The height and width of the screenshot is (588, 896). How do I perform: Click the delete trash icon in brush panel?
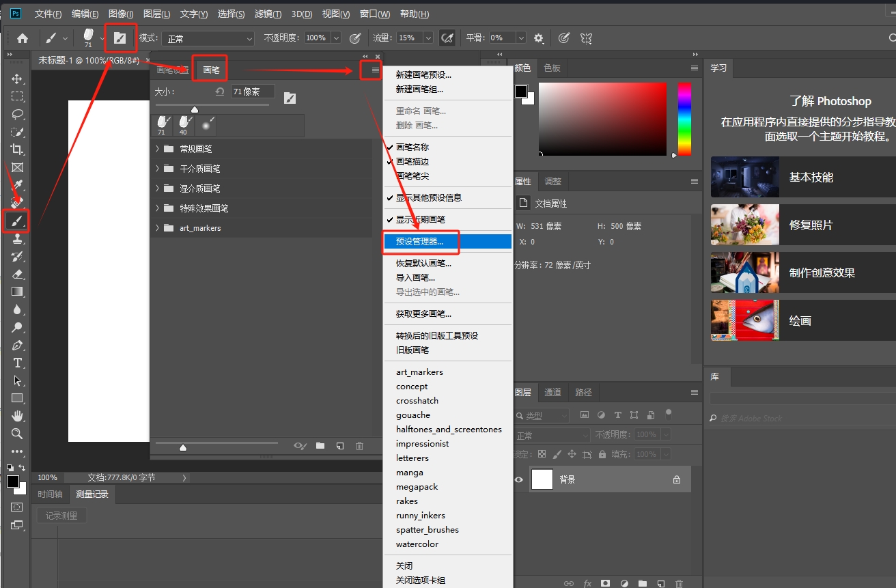pos(359,446)
